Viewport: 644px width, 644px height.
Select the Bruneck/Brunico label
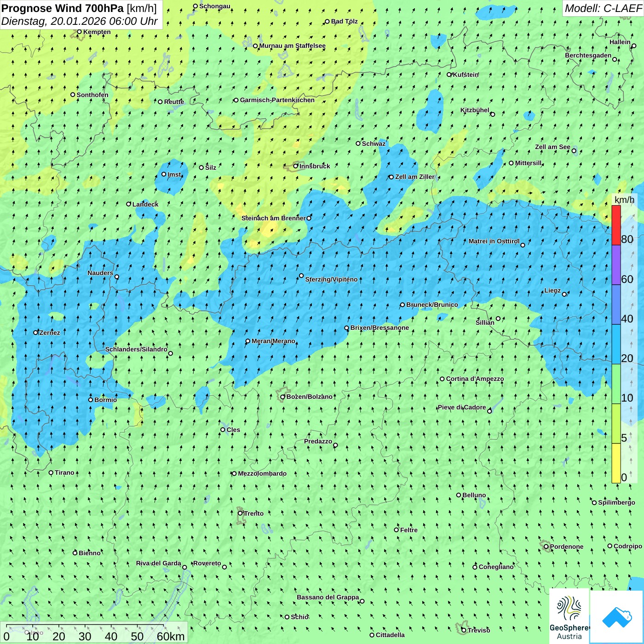point(432,305)
